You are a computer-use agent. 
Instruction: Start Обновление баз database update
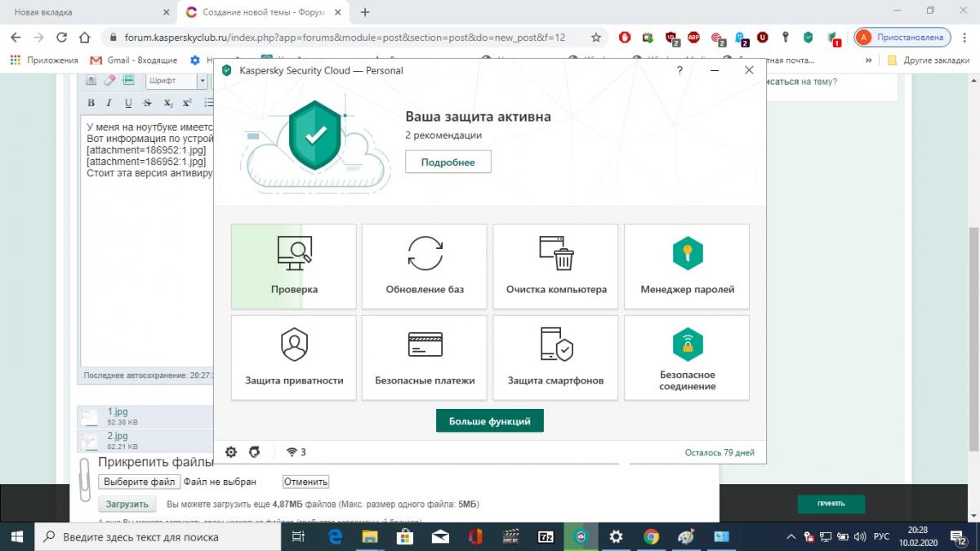coord(425,266)
